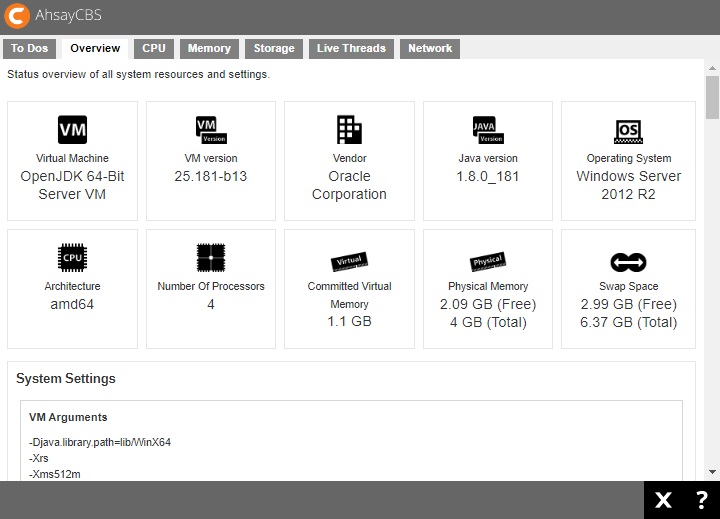Click the Java version icon
Image resolution: width=720 pixels, height=519 pixels.
point(487,130)
